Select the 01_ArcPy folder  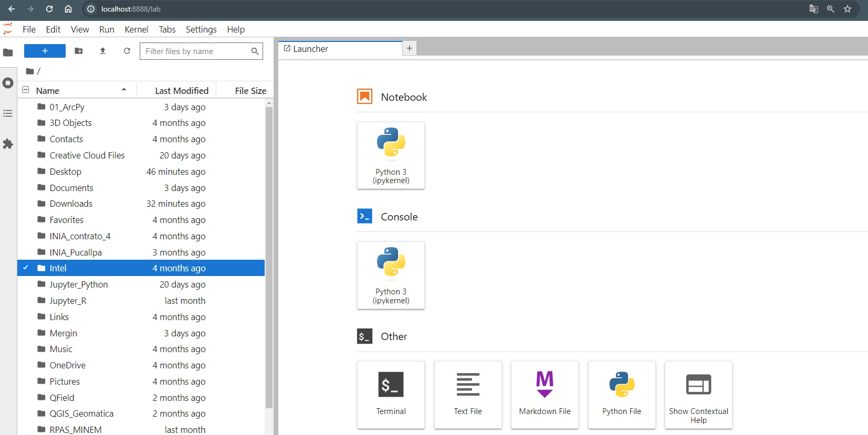[x=141, y=107]
